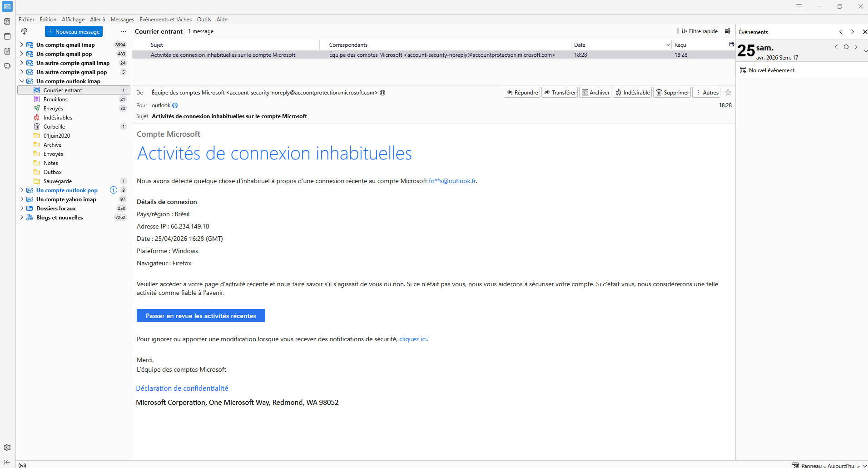Screen dimensions: 868x468
Task: Mark message as Indésirable
Action: (632, 93)
